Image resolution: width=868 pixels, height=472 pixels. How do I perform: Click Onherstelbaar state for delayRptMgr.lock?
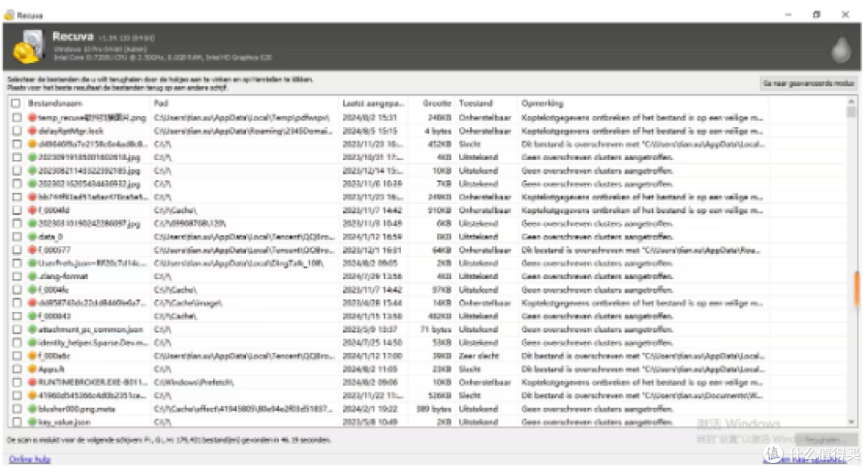coord(485,131)
